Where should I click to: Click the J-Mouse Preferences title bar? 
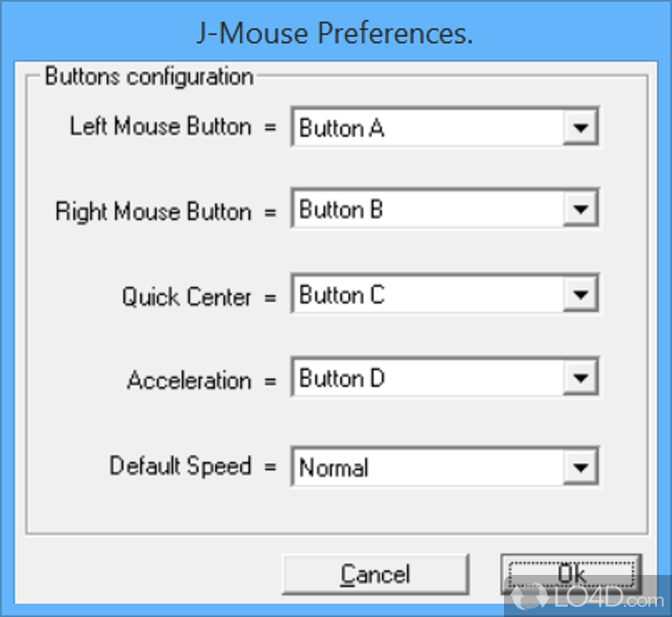coord(335,34)
